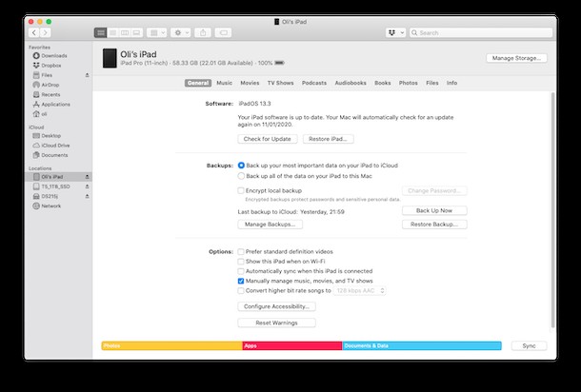Click Configure Accessibility button
The width and height of the screenshot is (581, 392).
[x=276, y=306]
